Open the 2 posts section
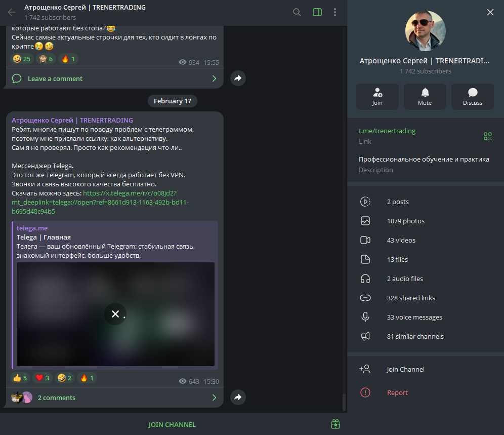Image resolution: width=504 pixels, height=435 pixels. tap(426, 202)
